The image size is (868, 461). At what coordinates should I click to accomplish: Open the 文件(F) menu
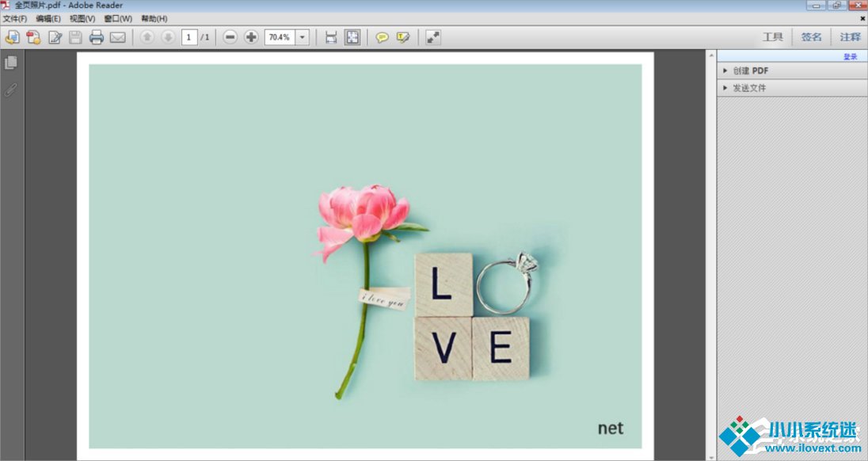click(15, 18)
